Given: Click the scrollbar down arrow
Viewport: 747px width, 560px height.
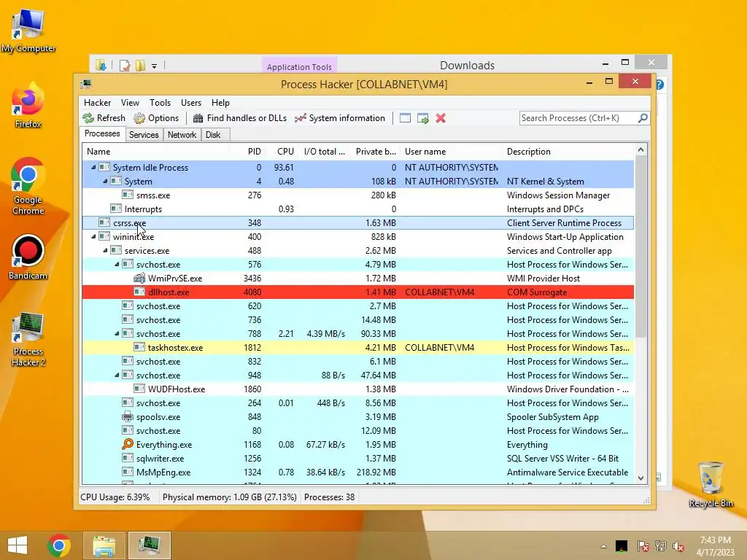Looking at the screenshot, I should [x=640, y=478].
